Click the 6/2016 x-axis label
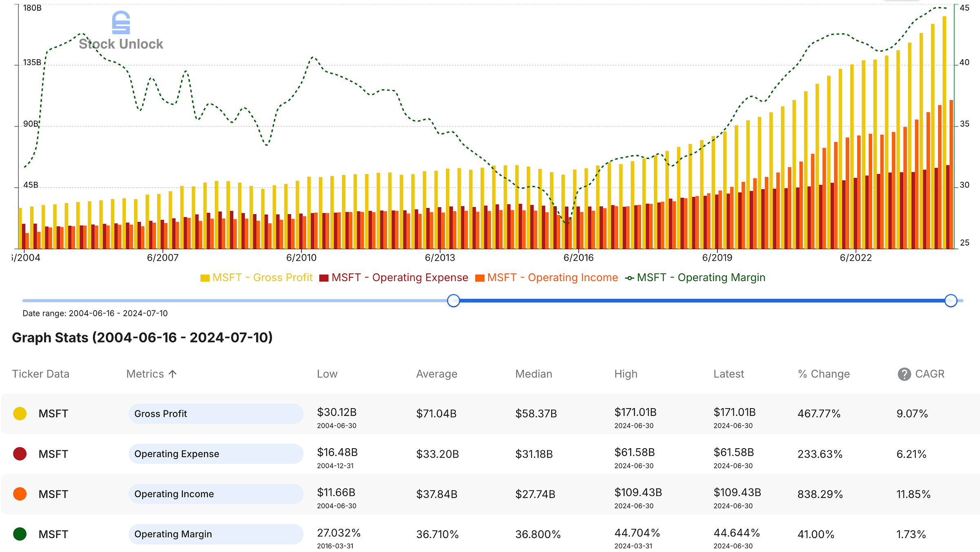This screenshot has width=980, height=552. (x=579, y=257)
